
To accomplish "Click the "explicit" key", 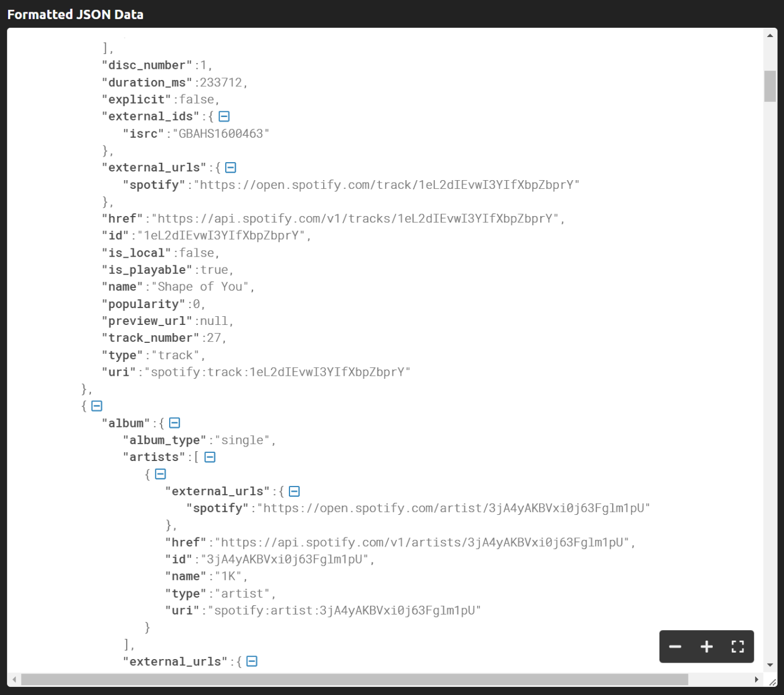I will (x=137, y=100).
